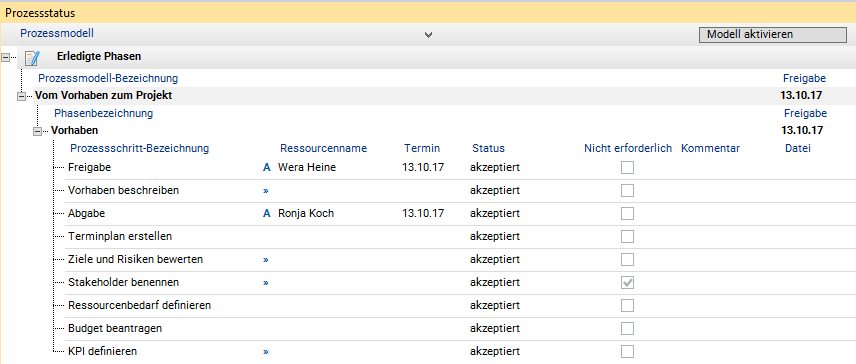This screenshot has width=856, height=364.
Task: Click the Nicht erforderlich column header
Action: coord(628,148)
